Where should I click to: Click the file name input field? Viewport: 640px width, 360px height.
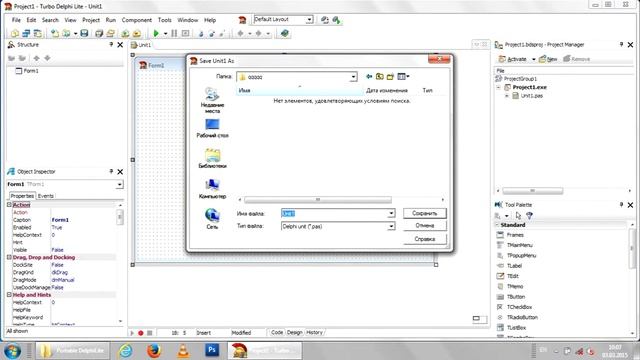point(334,213)
